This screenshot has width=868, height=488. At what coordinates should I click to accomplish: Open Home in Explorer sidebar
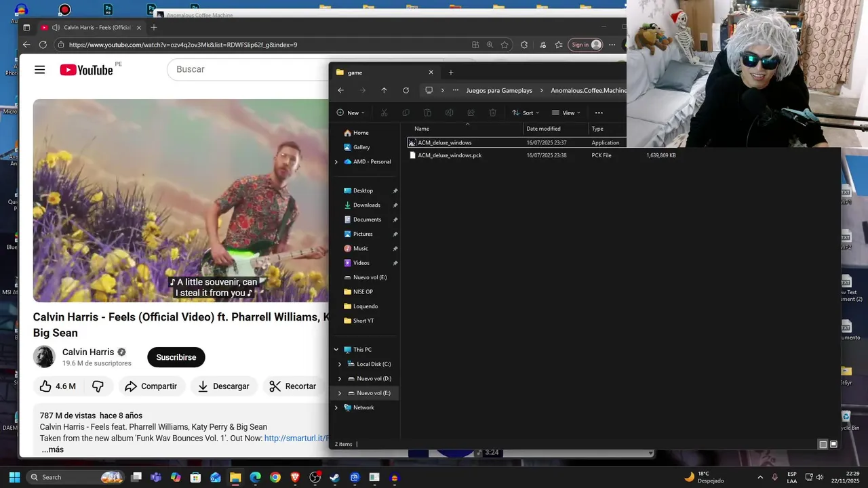click(361, 133)
